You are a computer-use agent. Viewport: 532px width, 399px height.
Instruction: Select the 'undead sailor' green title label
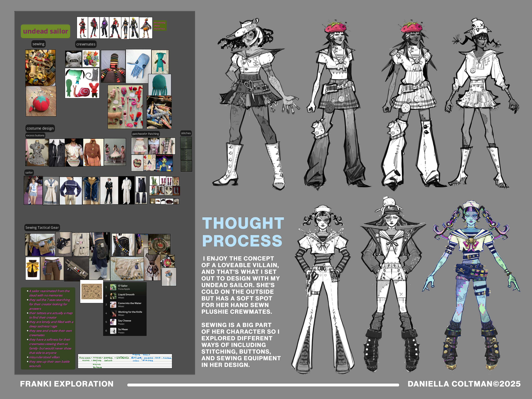click(45, 31)
